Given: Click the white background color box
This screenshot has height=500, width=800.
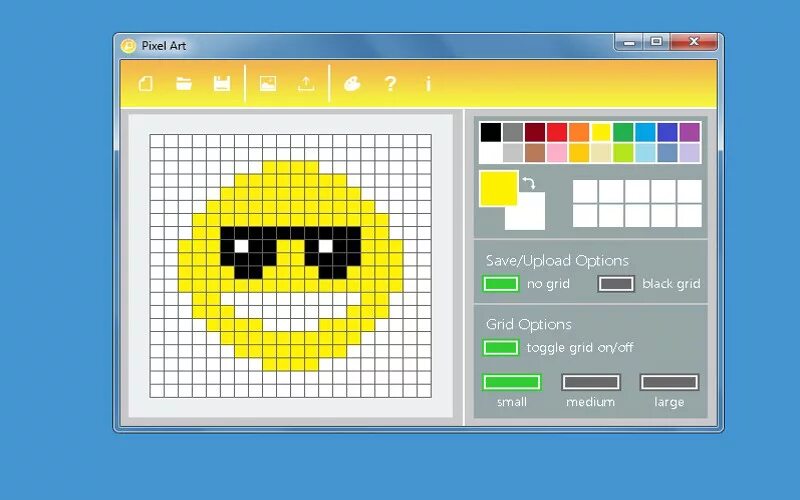Looking at the screenshot, I should pyautogui.click(x=531, y=217).
